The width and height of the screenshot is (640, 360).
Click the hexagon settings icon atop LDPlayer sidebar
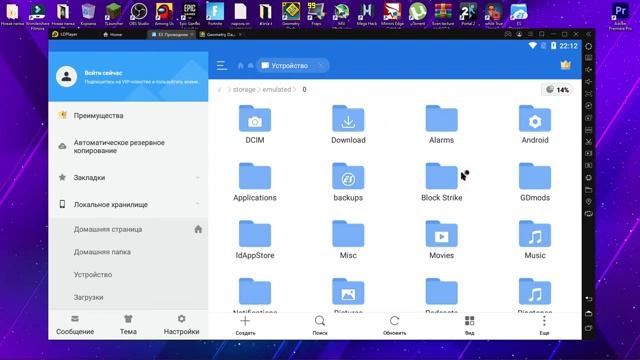[x=589, y=46]
